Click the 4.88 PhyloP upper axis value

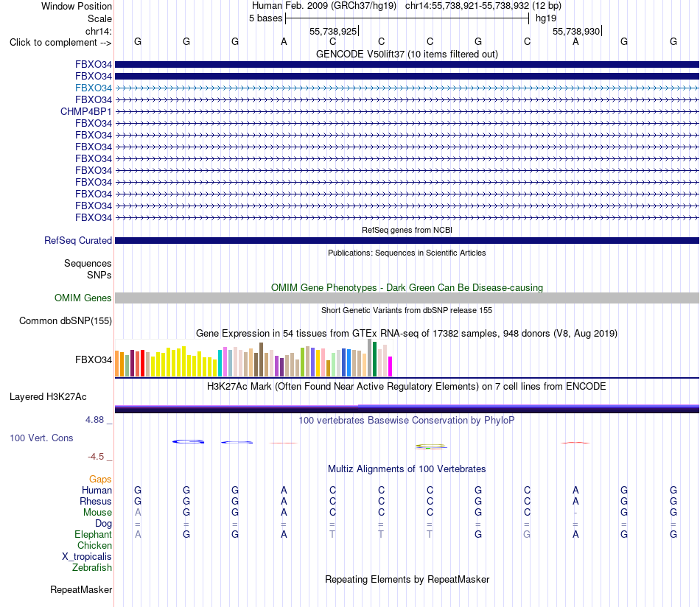click(x=94, y=420)
